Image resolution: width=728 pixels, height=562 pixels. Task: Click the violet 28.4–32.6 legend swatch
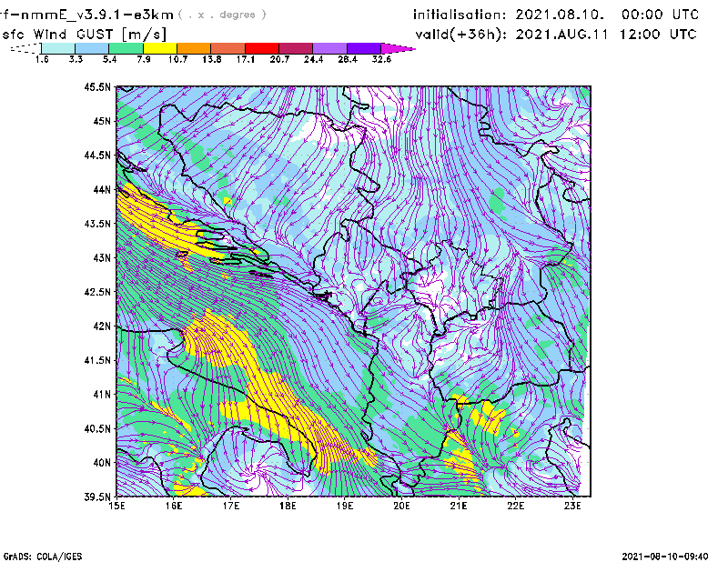(364, 48)
